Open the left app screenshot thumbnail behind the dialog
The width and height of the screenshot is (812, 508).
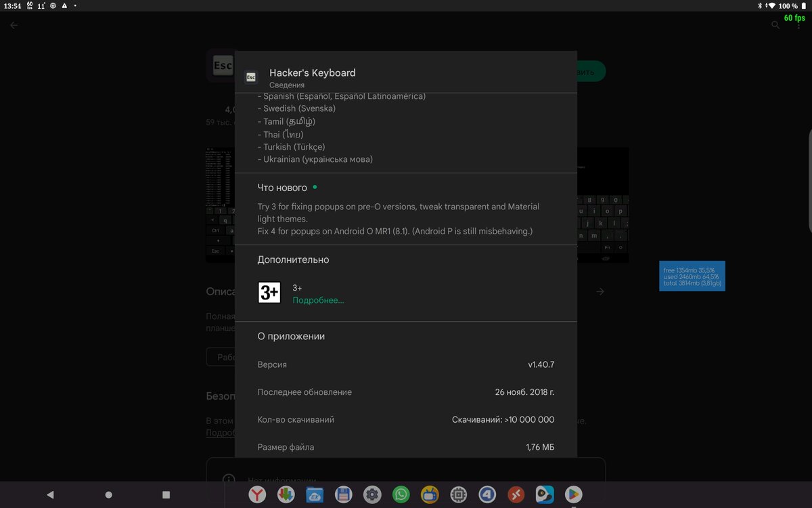219,205
